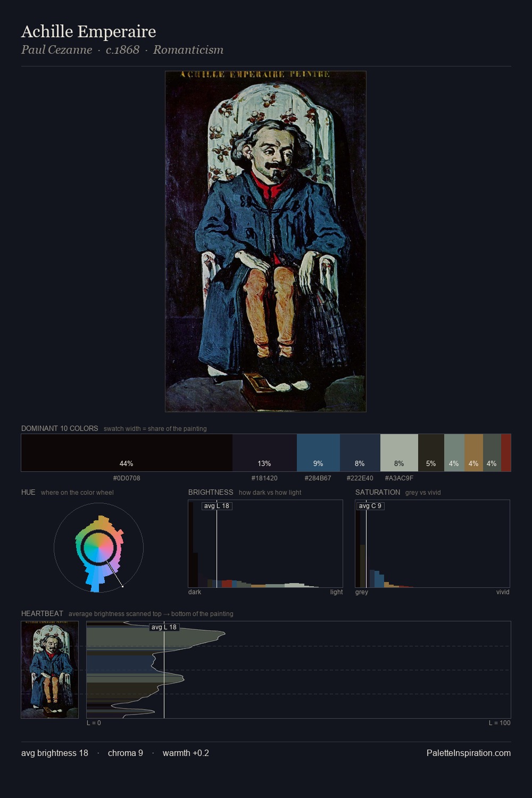Click the hex code label '#284B67'
This screenshot has height=798, width=532.
(x=318, y=478)
